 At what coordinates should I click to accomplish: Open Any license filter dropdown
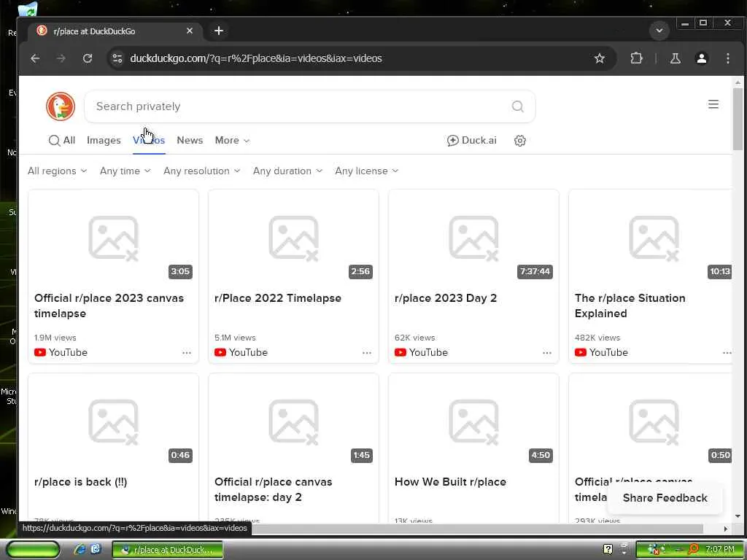(366, 171)
